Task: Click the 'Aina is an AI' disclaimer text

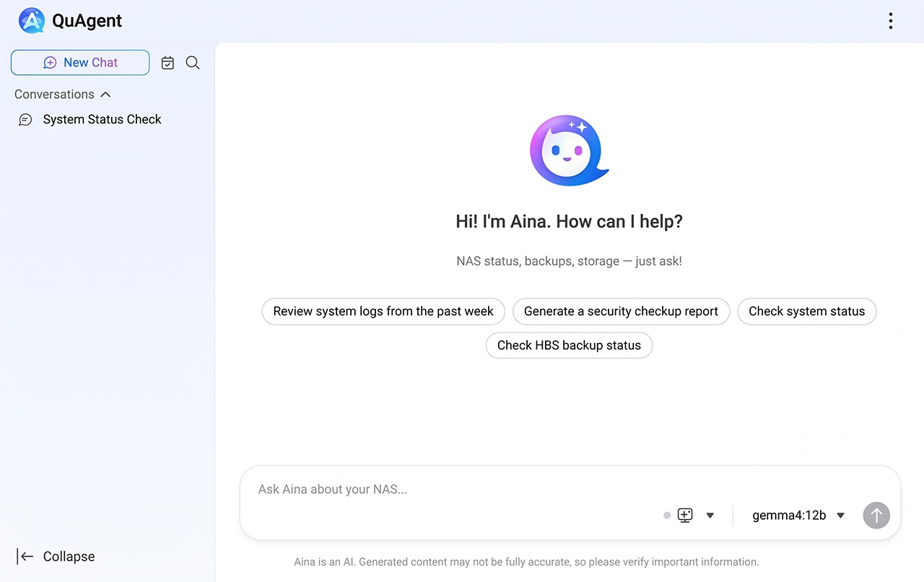Action: click(x=526, y=562)
